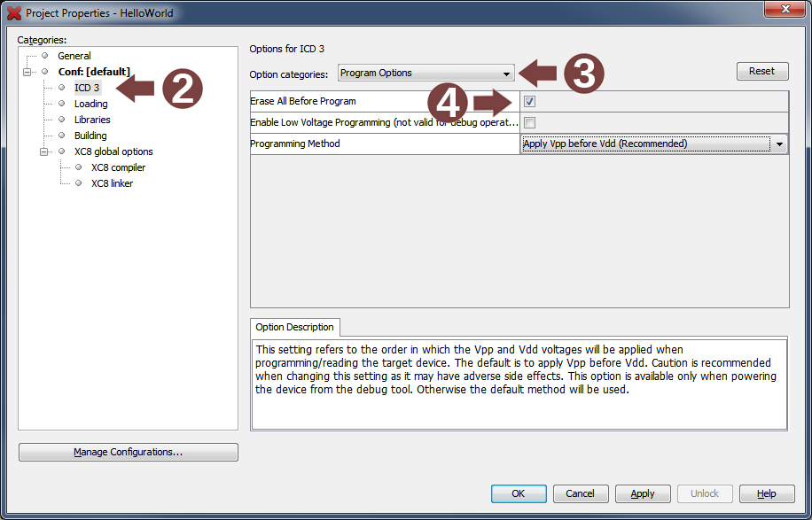812x520 pixels.
Task: Reset the ICD 3 options
Action: pos(762,71)
